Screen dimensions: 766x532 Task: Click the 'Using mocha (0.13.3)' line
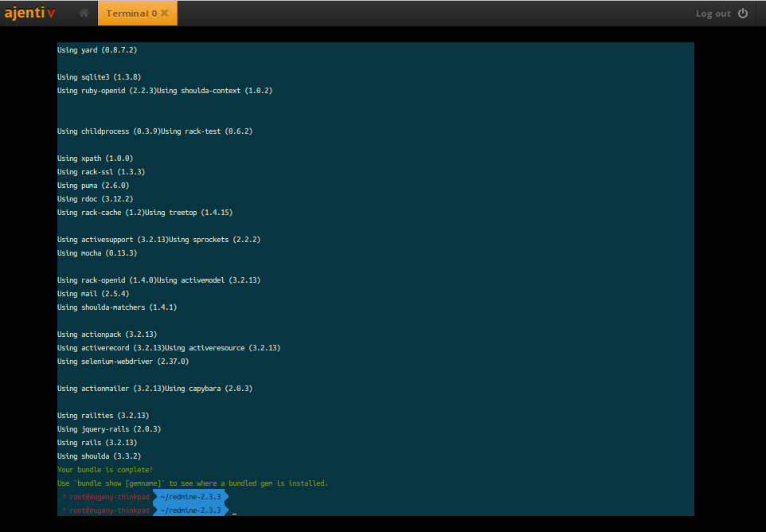click(97, 253)
